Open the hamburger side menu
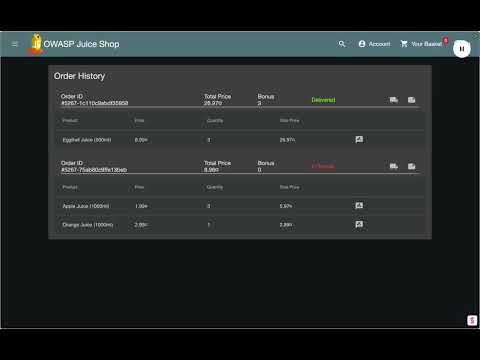 coord(14,44)
